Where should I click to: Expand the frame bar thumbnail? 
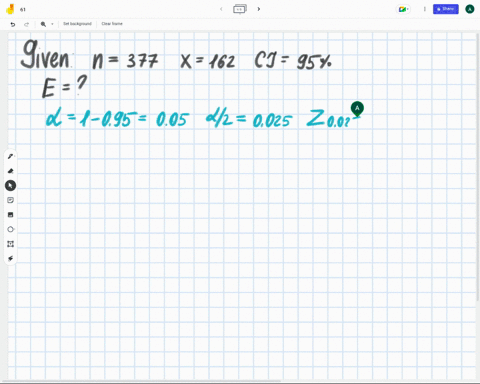point(240,9)
